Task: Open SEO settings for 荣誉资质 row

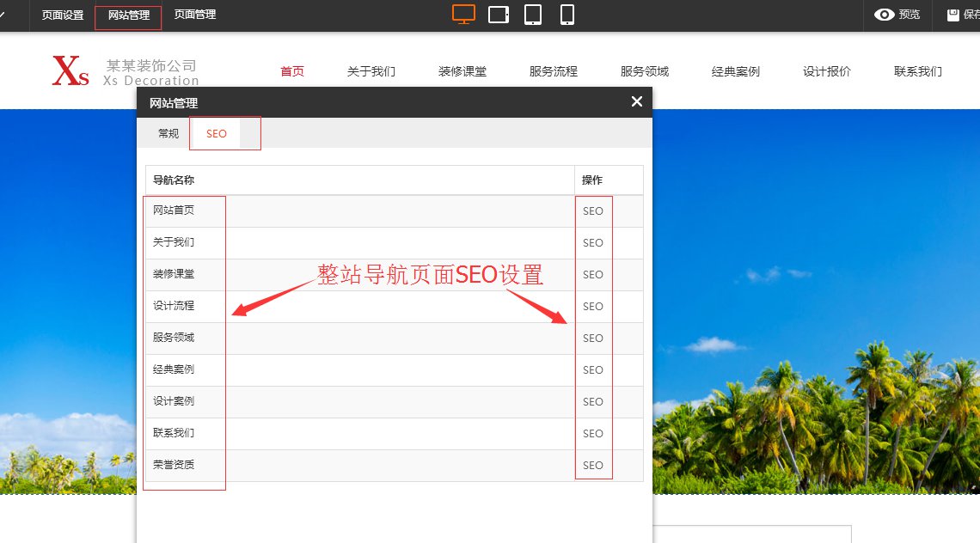Action: (593, 466)
